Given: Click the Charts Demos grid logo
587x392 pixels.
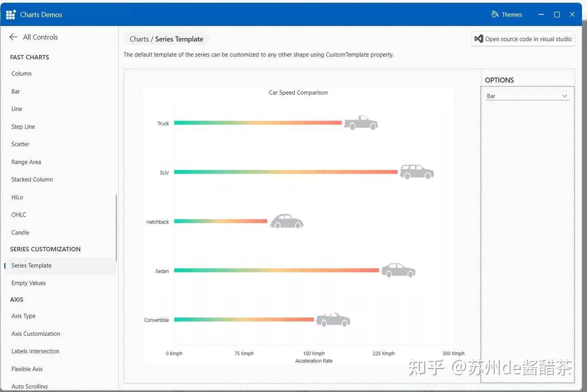Looking at the screenshot, I should click(11, 14).
